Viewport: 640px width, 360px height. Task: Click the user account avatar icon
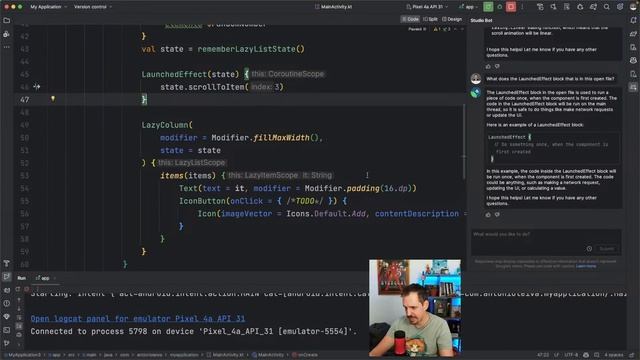[633, 7]
